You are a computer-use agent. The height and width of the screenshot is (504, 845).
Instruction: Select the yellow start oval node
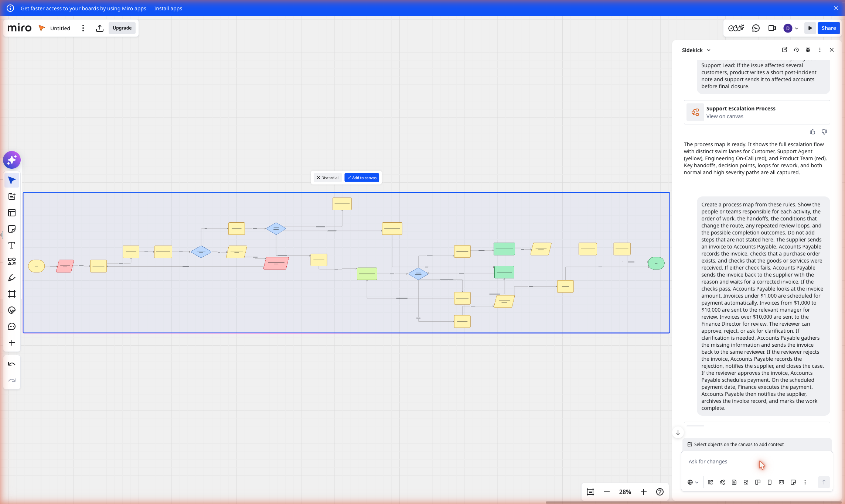[36, 266]
